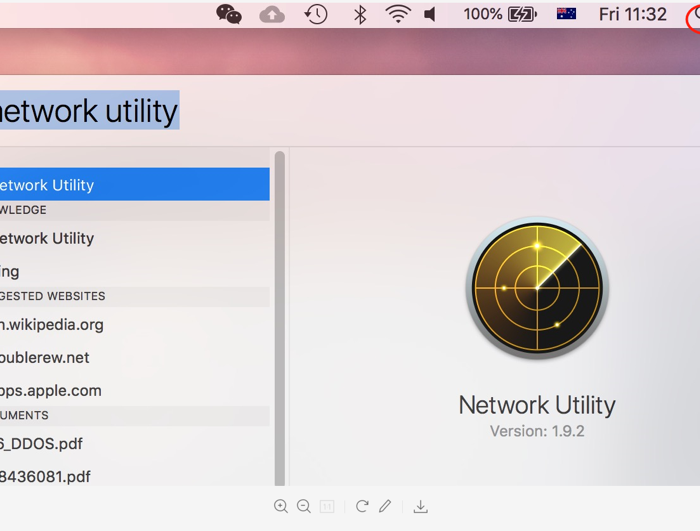
Task: Open the Australian flag input source menu
Action: (x=566, y=14)
